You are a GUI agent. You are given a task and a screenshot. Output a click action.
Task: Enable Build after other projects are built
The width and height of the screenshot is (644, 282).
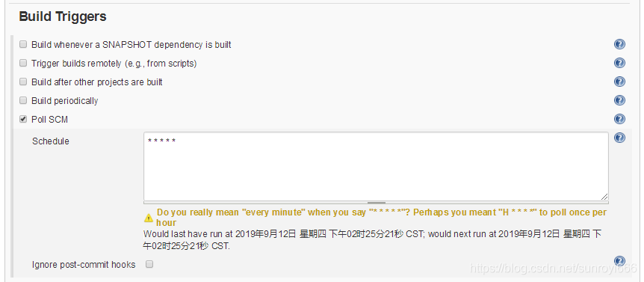pyautogui.click(x=23, y=82)
